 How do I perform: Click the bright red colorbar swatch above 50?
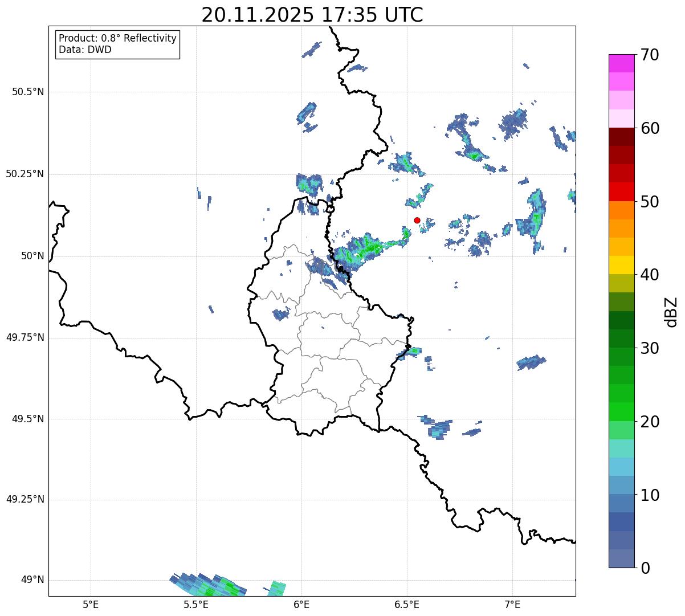pyautogui.click(x=621, y=192)
